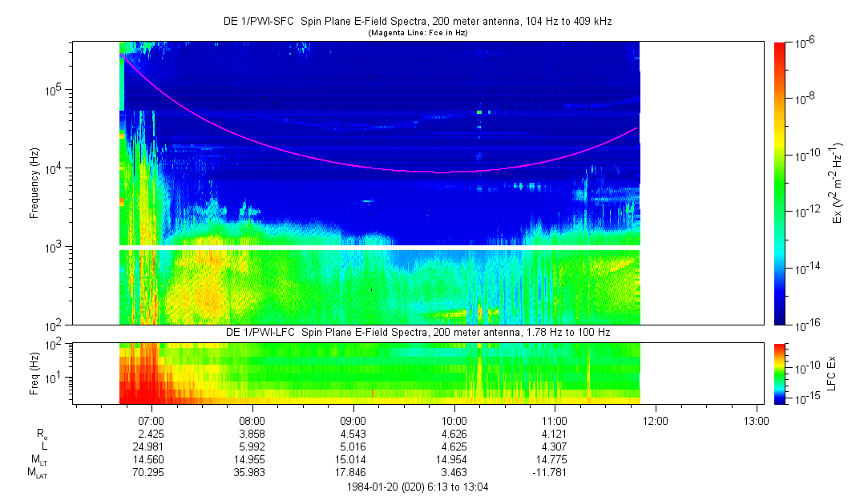Viewport: 868px width, 497px height.
Task: Pick the 09:00 time axis tick label
Action: pos(353,420)
